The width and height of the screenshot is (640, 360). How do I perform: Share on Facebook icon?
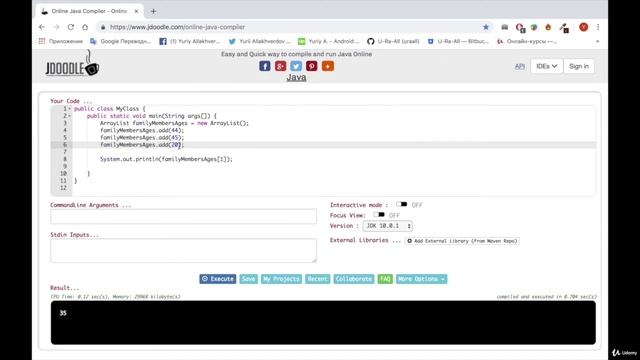click(x=264, y=66)
